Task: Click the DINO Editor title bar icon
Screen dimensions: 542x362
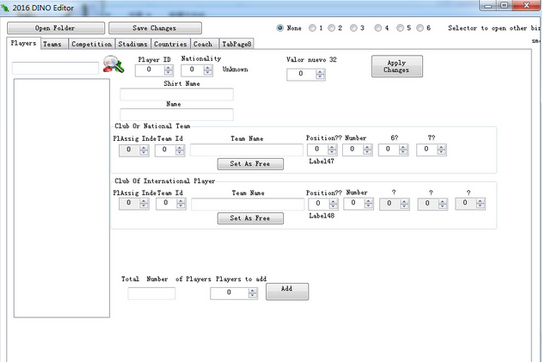Action: (5, 8)
